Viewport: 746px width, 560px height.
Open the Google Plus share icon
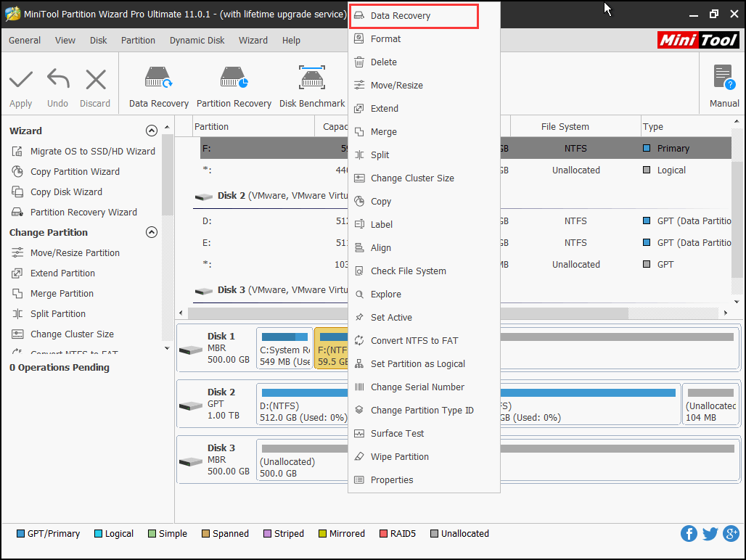[731, 533]
